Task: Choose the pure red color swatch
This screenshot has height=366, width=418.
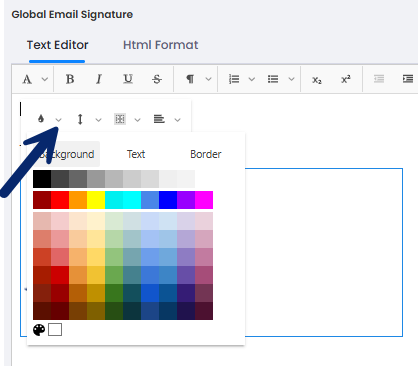Action: pyautogui.click(x=60, y=200)
